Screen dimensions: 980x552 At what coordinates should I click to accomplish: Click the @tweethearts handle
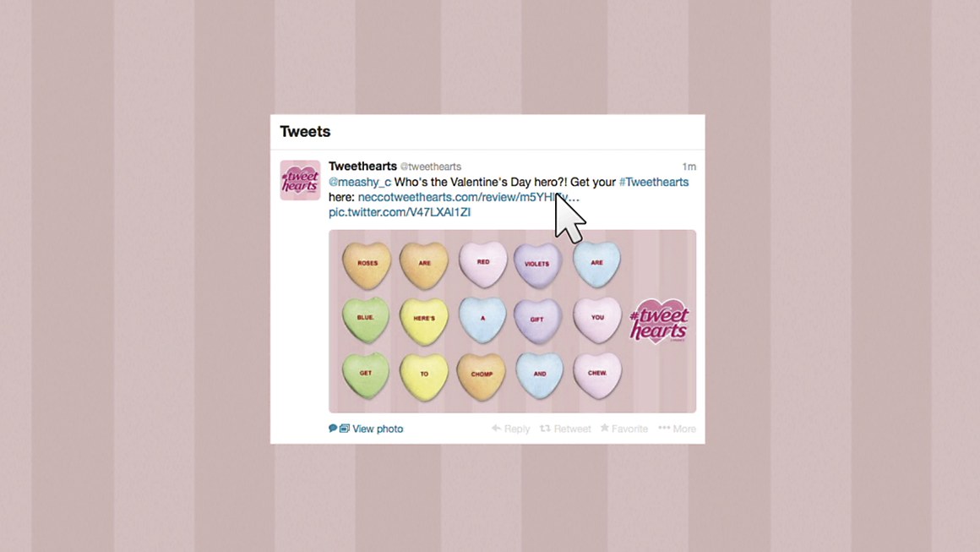pyautogui.click(x=431, y=167)
